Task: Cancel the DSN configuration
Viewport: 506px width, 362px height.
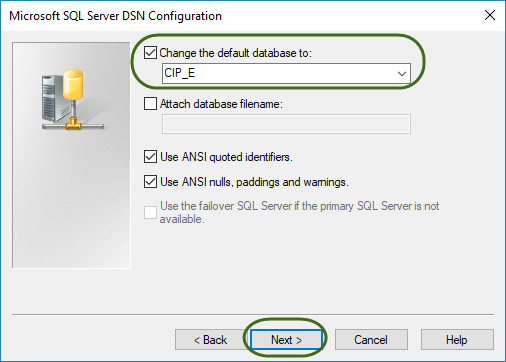Action: click(371, 340)
